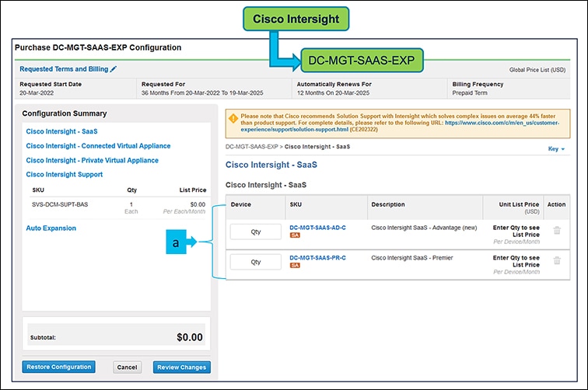Click the pencil edit icon beside Requested Terms and Billing
Image resolution: width=588 pixels, height=390 pixels.
coord(114,69)
